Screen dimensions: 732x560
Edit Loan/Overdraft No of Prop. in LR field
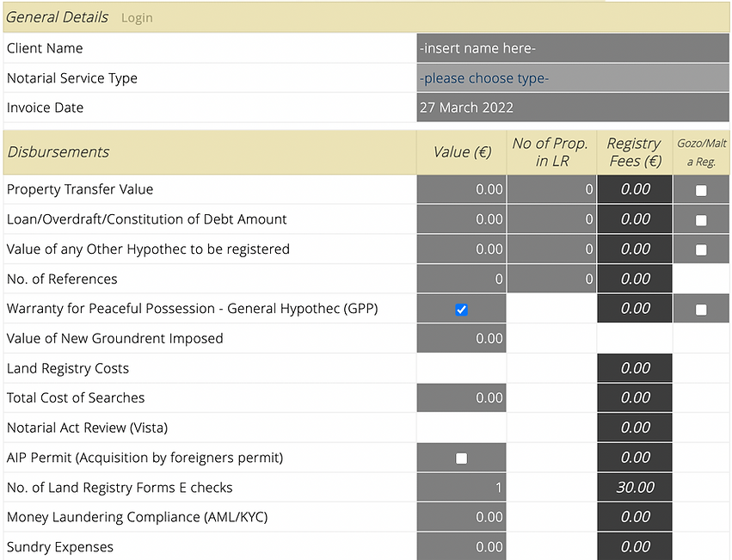pos(551,219)
